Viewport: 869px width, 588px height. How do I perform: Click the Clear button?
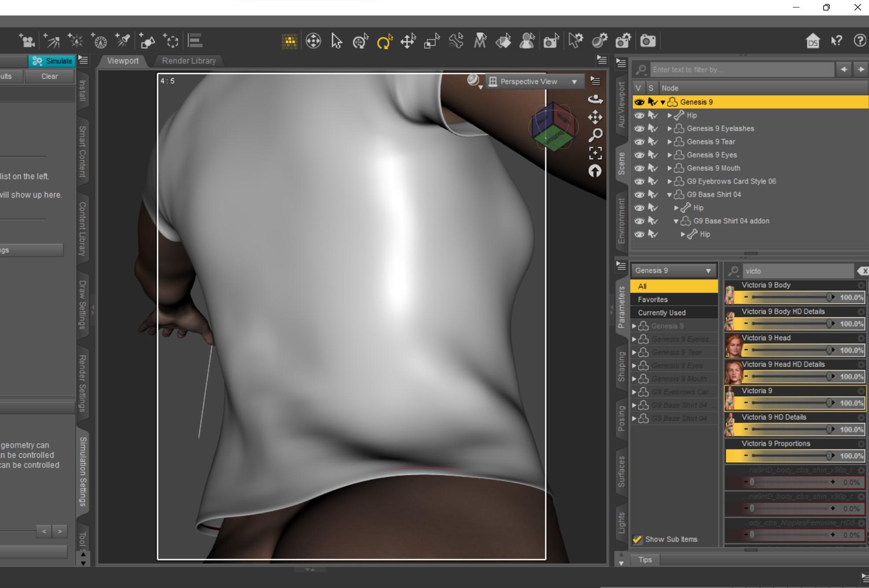pyautogui.click(x=49, y=76)
